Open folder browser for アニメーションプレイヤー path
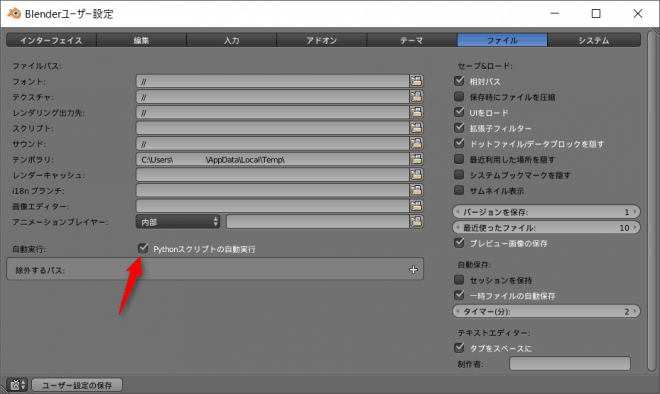This screenshot has width=660, height=394. (416, 221)
